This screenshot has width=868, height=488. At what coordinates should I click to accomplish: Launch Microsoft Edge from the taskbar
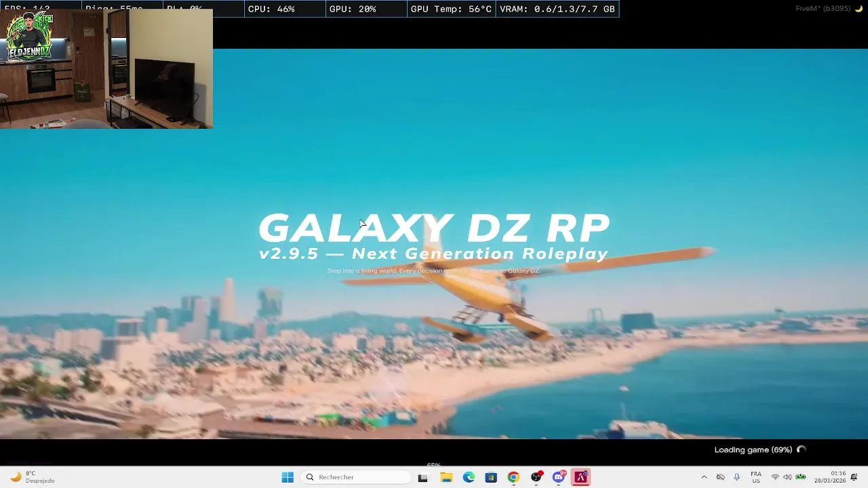tap(469, 477)
